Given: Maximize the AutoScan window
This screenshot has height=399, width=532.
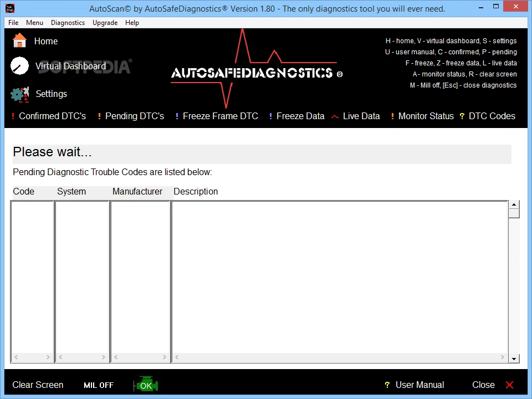Looking at the screenshot, I should click(496, 7).
